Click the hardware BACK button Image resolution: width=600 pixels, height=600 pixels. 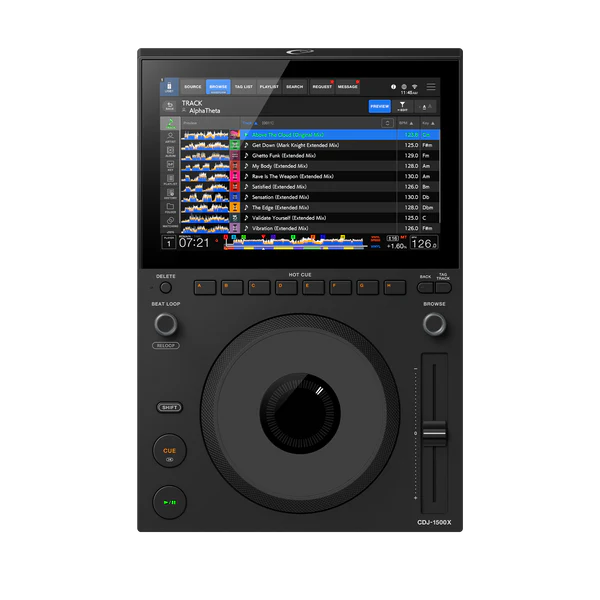(x=425, y=287)
